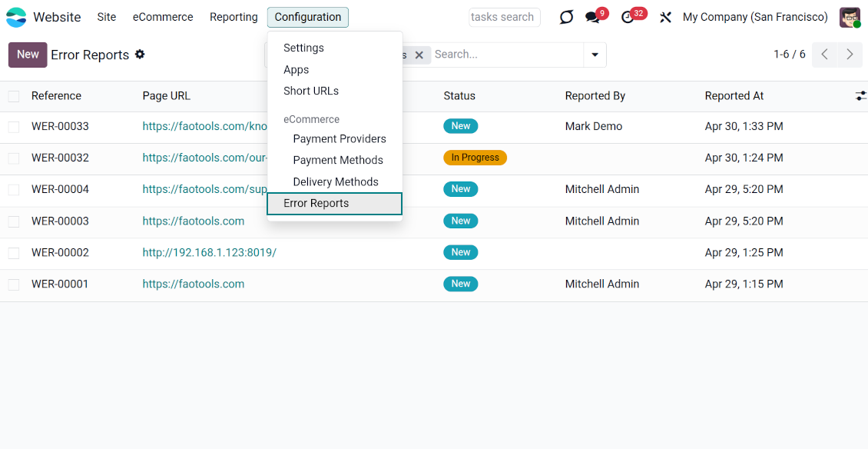Click the gear icon beside Error Reports title
The width and height of the screenshot is (868, 449).
pos(140,54)
